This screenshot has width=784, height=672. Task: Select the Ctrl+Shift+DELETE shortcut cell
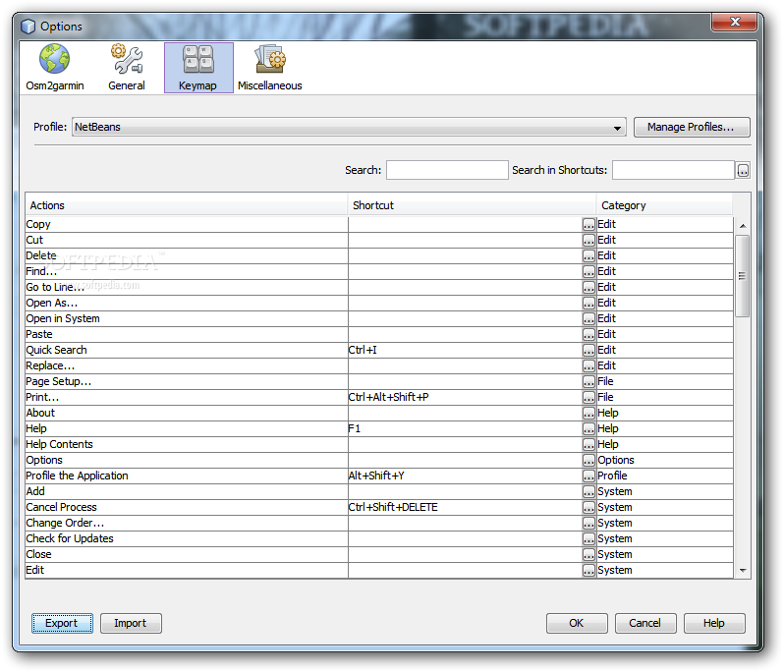(x=465, y=508)
